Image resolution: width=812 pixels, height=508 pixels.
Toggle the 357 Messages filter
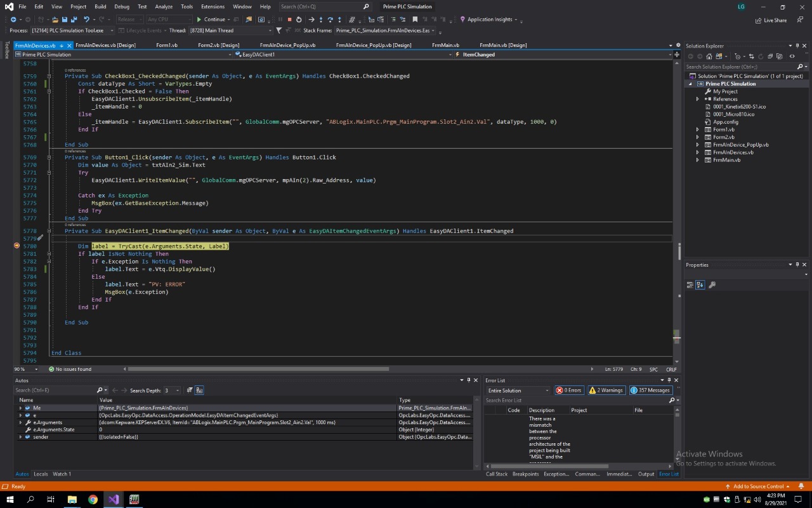coord(650,391)
